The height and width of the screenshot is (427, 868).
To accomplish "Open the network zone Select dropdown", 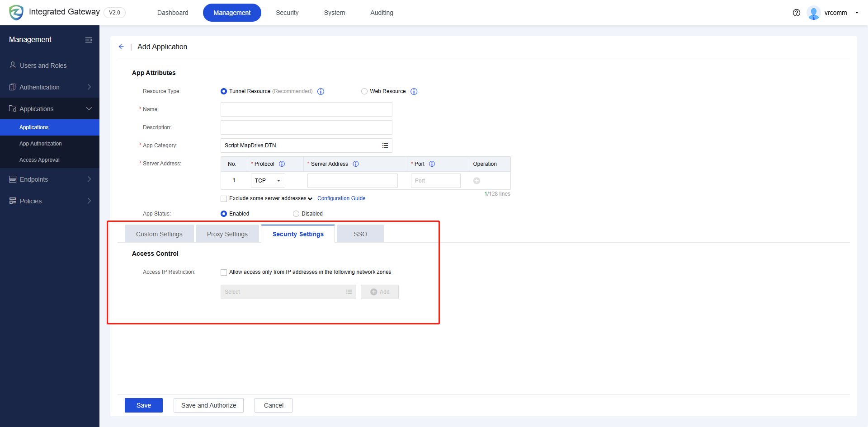I will coord(288,291).
